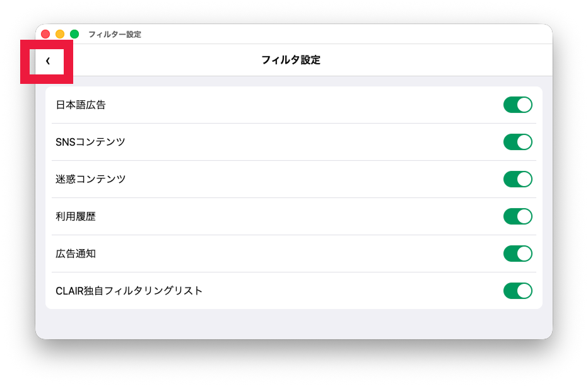
Task: Toggle the 利用履歴 switch
Action: [517, 216]
